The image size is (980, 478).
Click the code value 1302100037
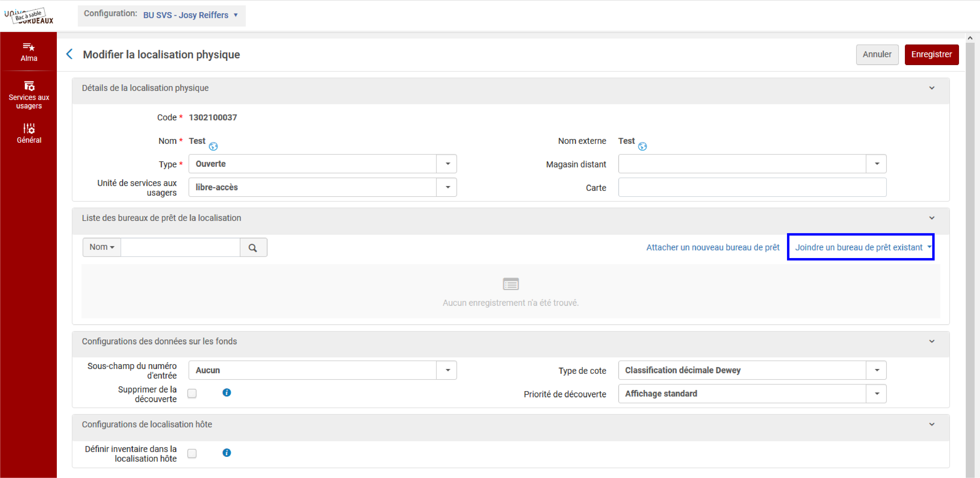tap(213, 117)
